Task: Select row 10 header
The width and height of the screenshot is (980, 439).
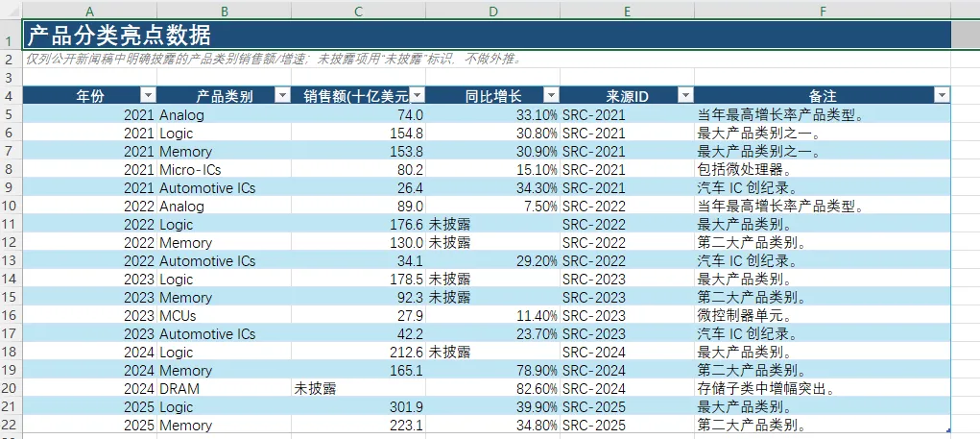Action: pyautogui.click(x=11, y=206)
